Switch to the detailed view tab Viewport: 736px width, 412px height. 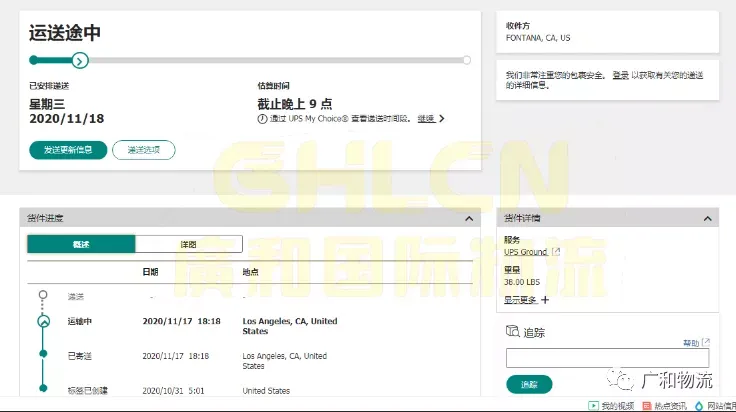click(189, 244)
